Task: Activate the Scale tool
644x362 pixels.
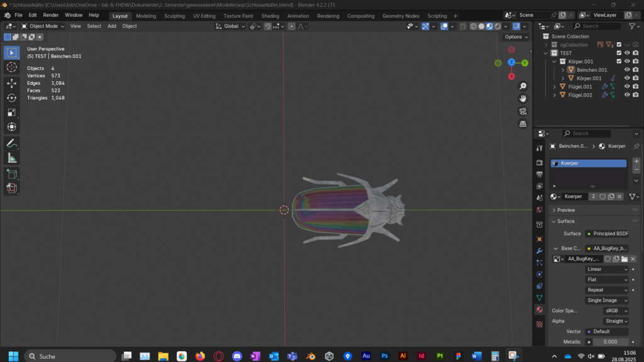Action: click(x=11, y=112)
